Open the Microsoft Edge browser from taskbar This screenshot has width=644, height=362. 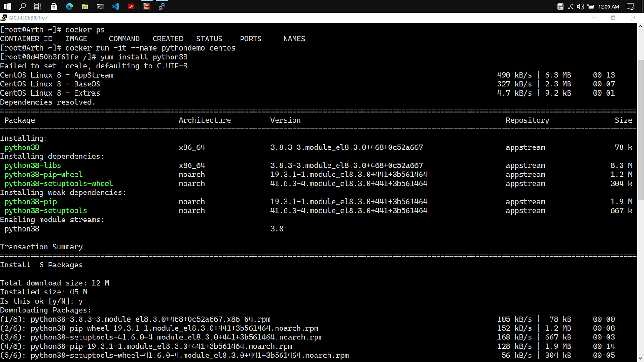point(69,6)
